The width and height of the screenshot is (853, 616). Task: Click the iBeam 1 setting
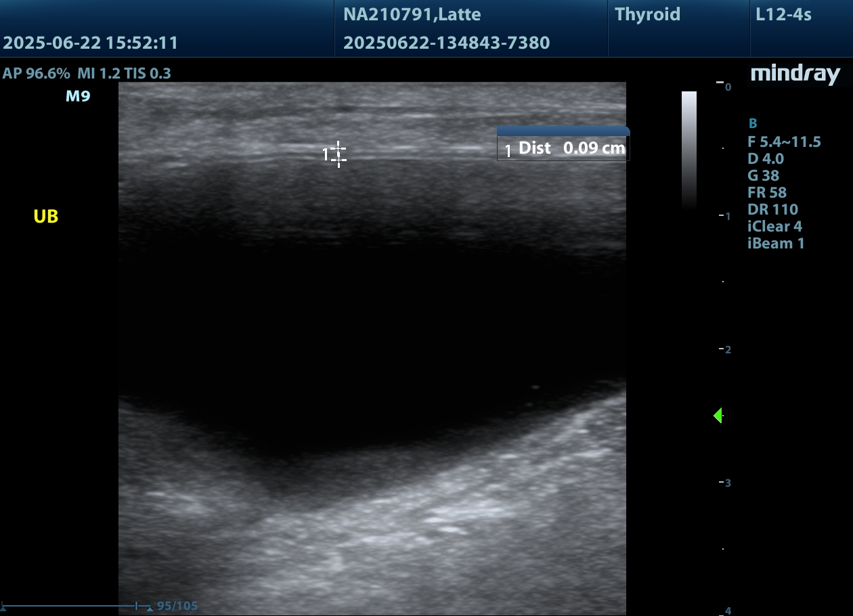click(776, 244)
